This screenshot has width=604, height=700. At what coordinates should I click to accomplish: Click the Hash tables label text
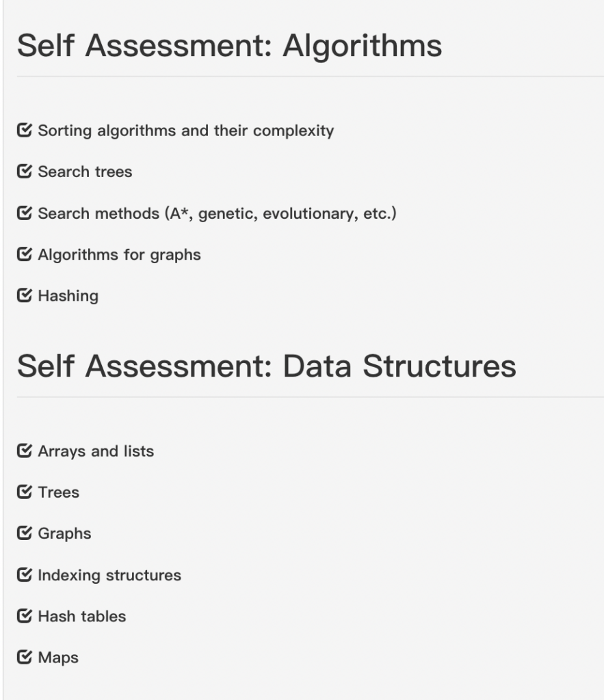[82, 616]
